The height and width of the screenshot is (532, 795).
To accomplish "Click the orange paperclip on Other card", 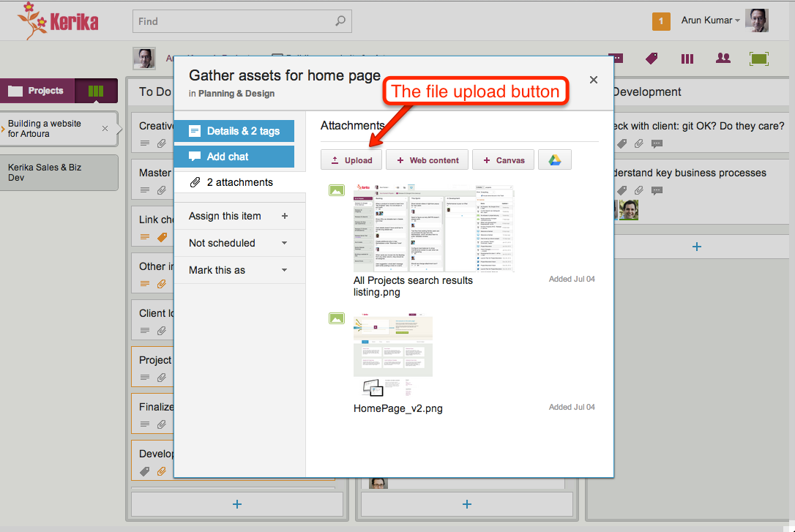I will 161,284.
